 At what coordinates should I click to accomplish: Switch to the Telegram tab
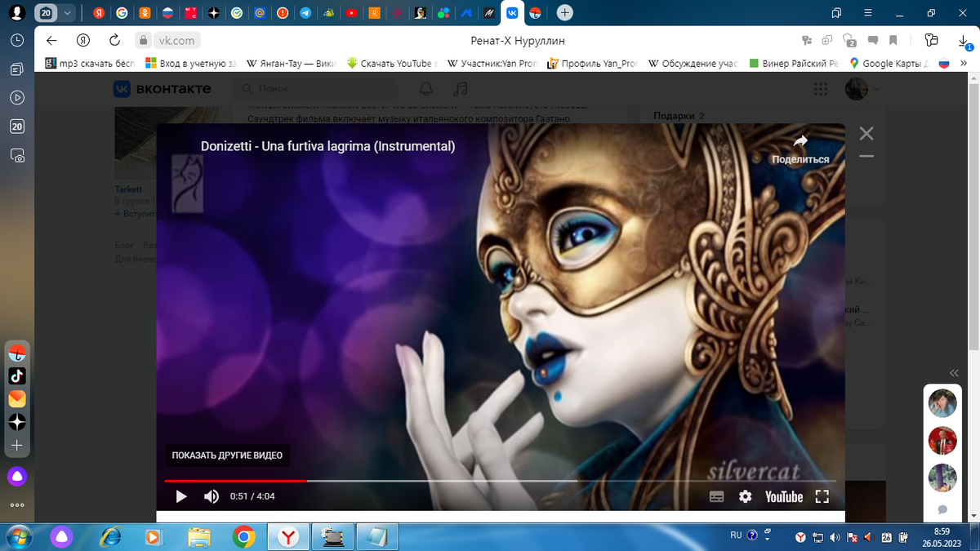coord(305,13)
